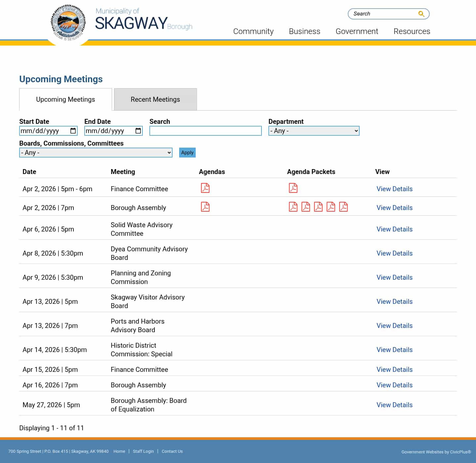Open the End Date calendar picker icon
Image resolution: width=476 pixels, height=463 pixels.
pos(138,131)
